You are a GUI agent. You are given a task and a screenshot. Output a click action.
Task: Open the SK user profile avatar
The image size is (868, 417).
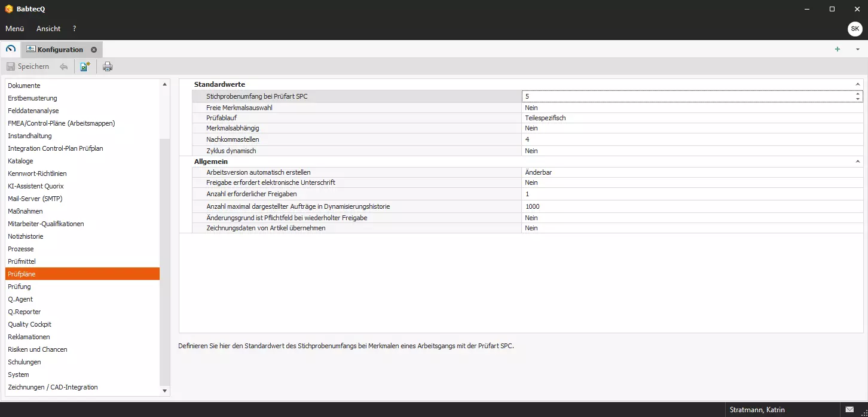[x=855, y=29]
